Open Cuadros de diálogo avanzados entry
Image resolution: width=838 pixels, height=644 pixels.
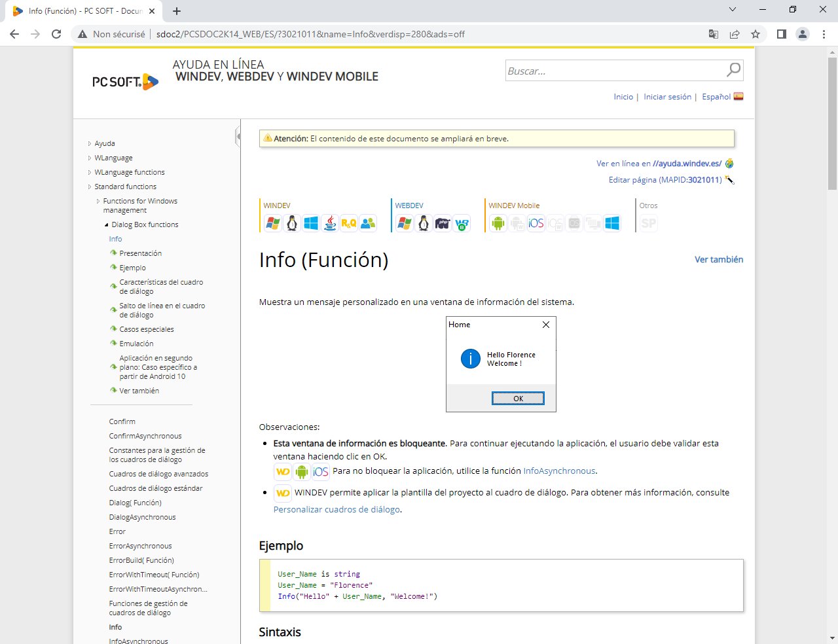click(158, 474)
